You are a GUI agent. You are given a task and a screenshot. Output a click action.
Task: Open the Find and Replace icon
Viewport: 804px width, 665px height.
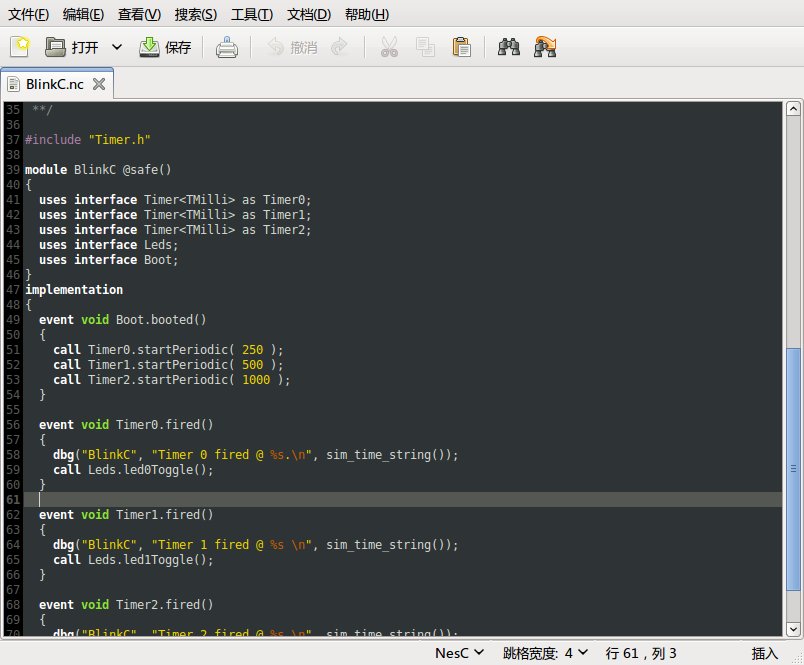pos(545,47)
